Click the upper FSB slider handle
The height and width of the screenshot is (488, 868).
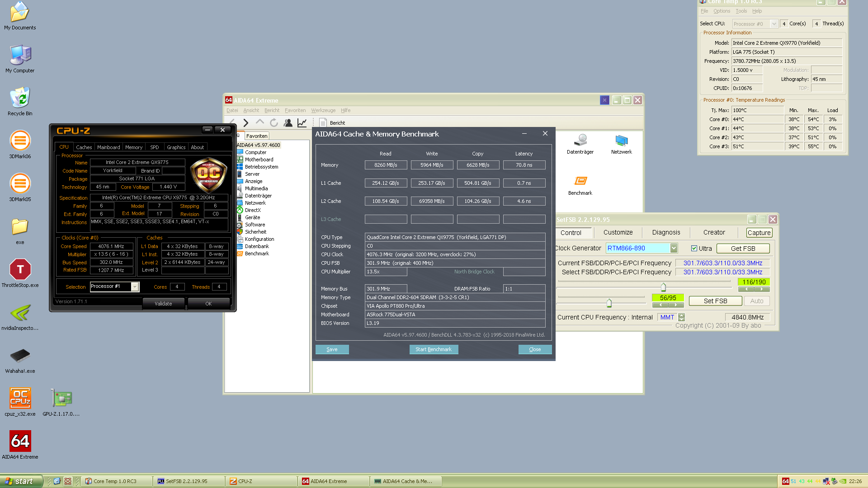point(663,287)
